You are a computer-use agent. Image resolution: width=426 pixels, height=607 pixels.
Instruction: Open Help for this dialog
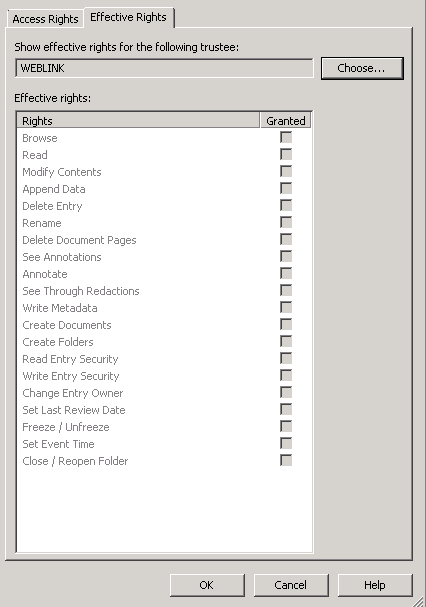[x=375, y=585]
